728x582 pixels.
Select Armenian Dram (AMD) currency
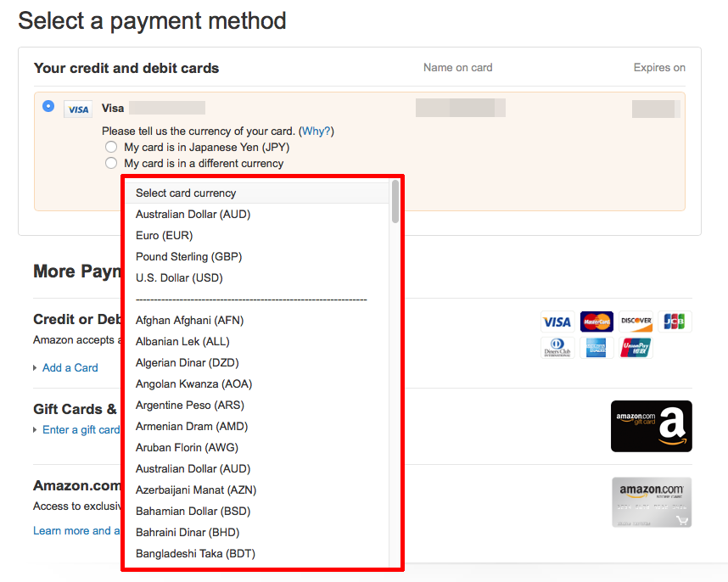click(257, 427)
